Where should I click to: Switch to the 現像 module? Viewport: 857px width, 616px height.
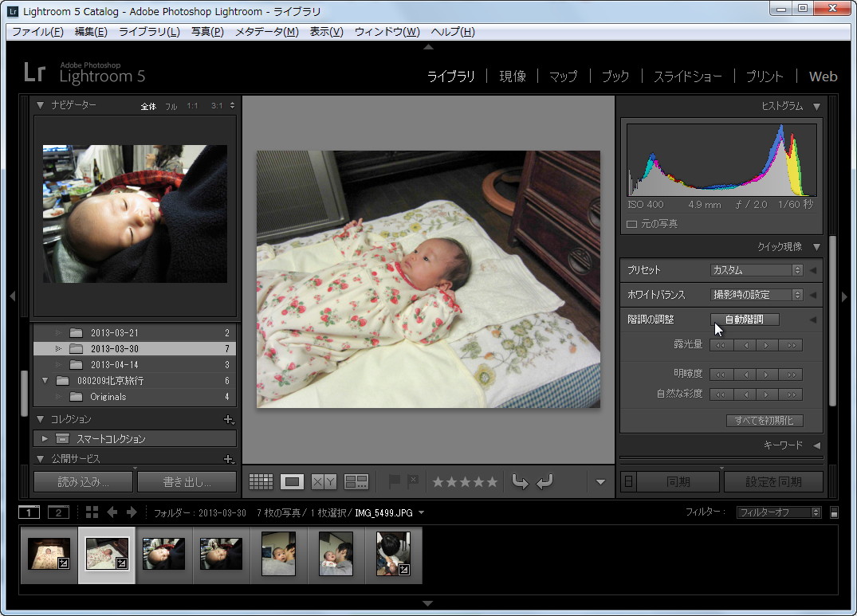pyautogui.click(x=512, y=76)
